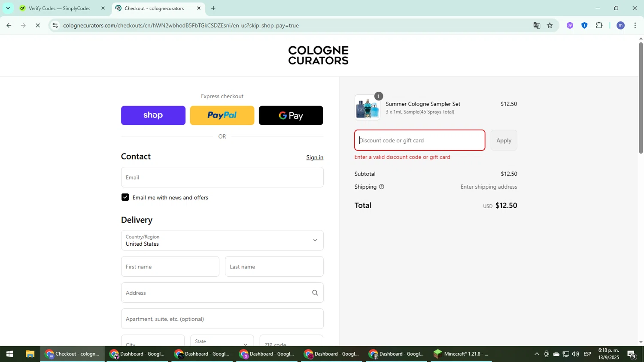Viewport: 644px width, 362px height.
Task: Click the Shipping help question icon
Action: [381, 187]
